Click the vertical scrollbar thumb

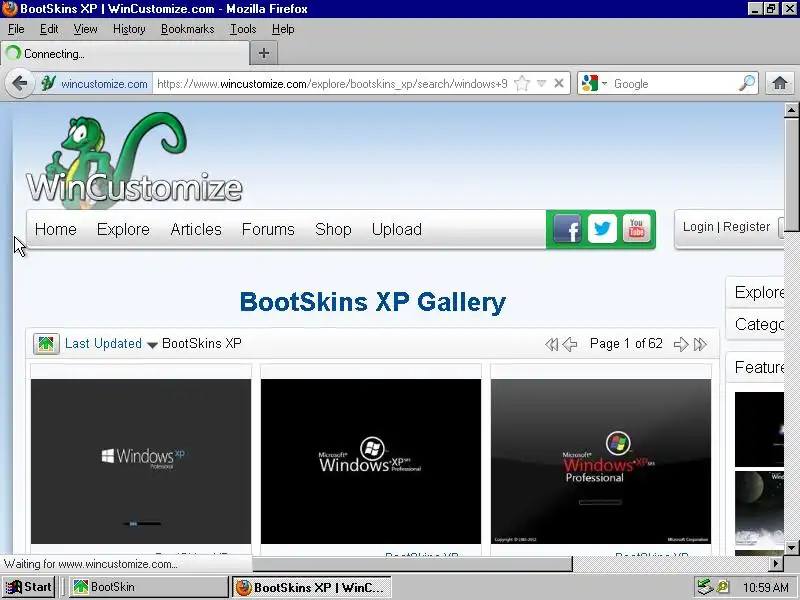tap(792, 174)
